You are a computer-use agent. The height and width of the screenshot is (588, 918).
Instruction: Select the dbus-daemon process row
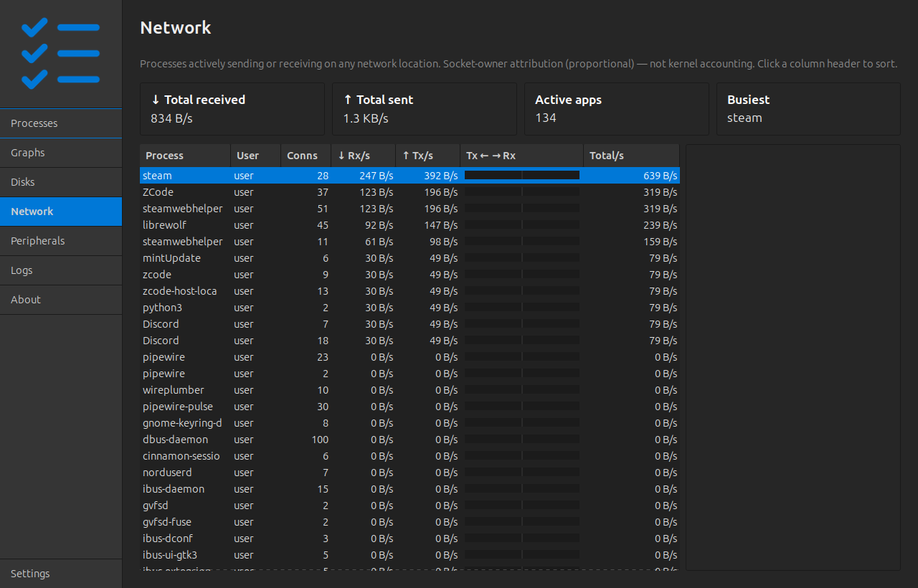[x=410, y=440]
